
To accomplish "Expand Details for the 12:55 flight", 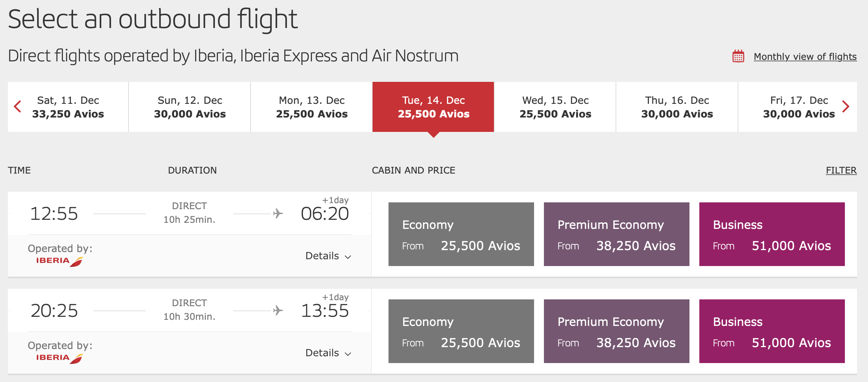I will tap(328, 256).
